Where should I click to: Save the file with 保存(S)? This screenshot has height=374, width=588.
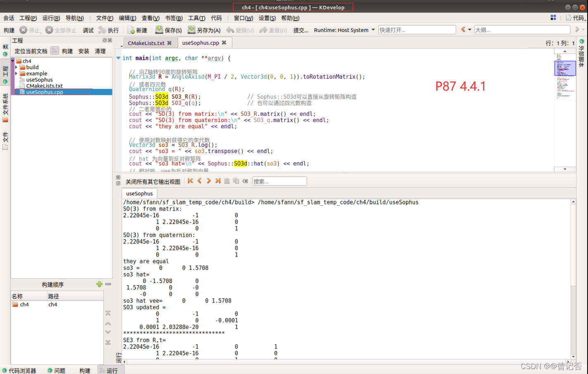tap(169, 30)
